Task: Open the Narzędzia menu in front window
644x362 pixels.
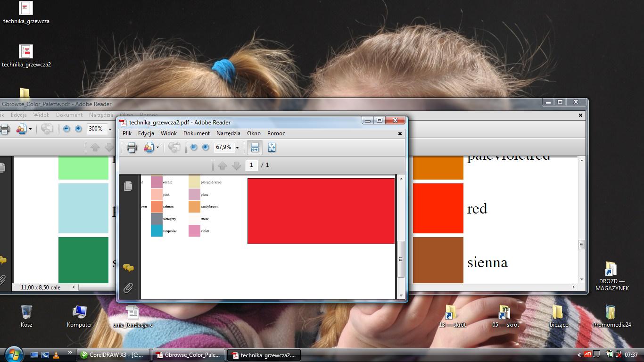Action: point(228,133)
